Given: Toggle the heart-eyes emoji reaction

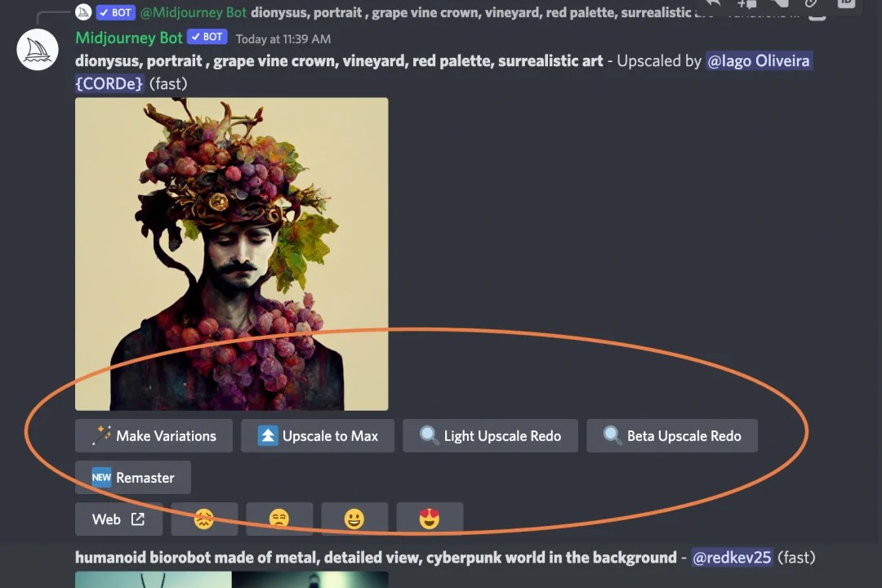Looking at the screenshot, I should [x=430, y=519].
